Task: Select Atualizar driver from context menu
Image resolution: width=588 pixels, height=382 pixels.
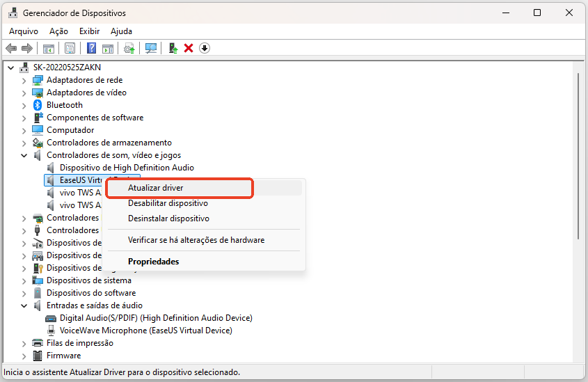Action: [155, 188]
